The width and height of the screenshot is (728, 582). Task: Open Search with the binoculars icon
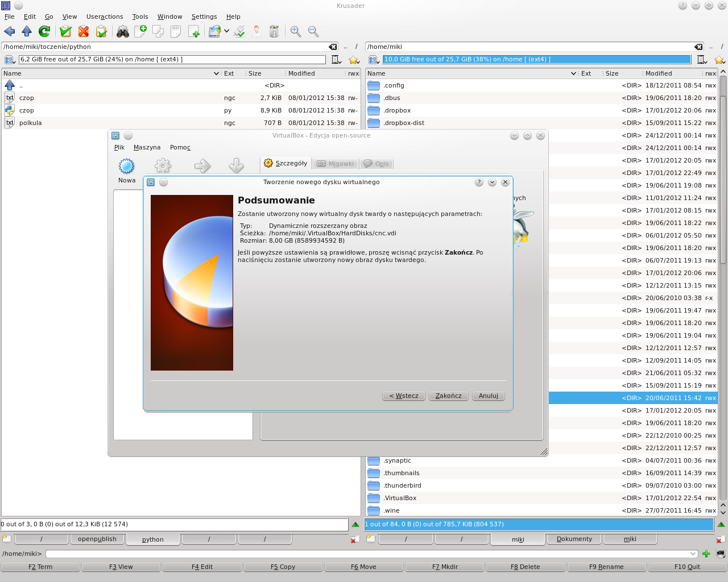123,31
